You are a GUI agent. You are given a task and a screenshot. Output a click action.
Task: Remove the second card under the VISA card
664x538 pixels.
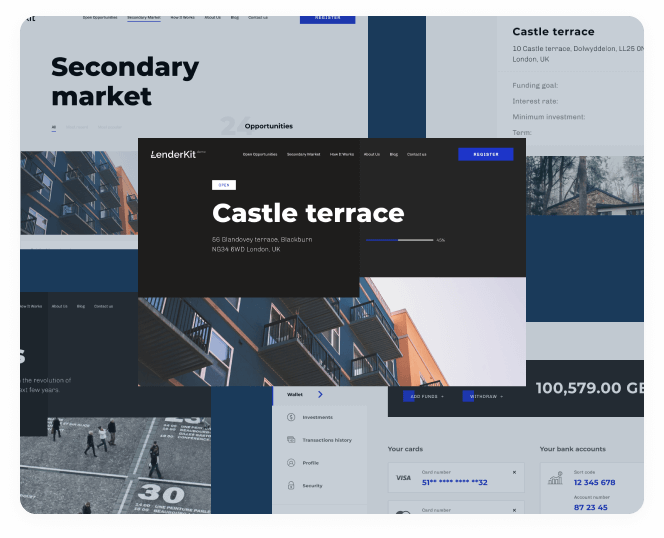(515, 510)
